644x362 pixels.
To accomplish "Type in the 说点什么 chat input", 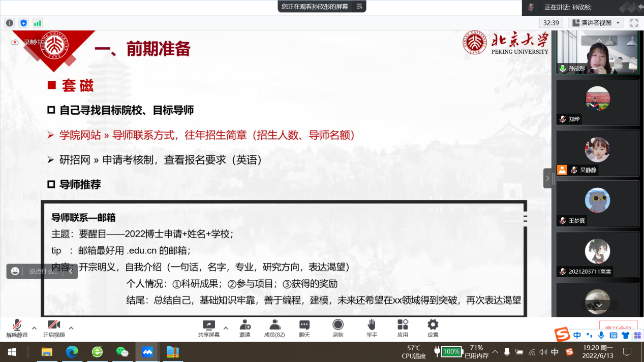I will (43, 271).
